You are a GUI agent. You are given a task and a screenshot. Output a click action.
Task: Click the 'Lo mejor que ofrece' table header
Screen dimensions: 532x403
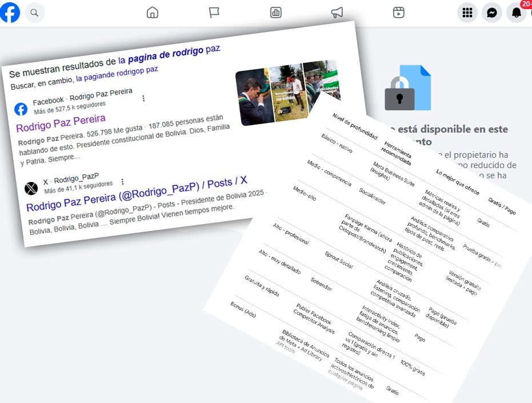click(x=458, y=182)
